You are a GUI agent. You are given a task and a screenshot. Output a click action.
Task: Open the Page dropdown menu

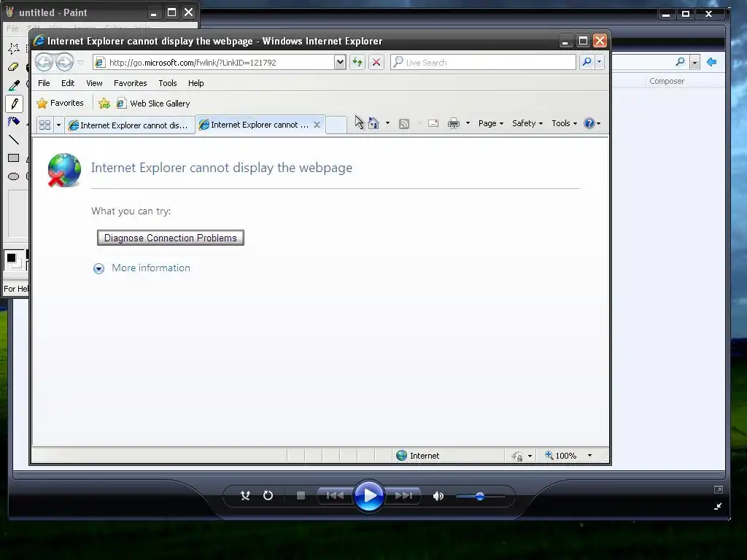point(491,123)
